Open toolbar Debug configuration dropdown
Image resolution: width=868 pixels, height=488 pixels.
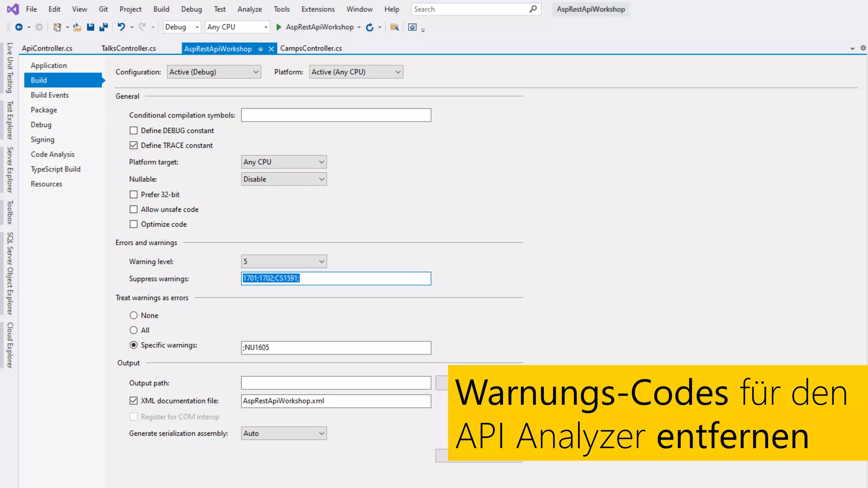tap(182, 27)
